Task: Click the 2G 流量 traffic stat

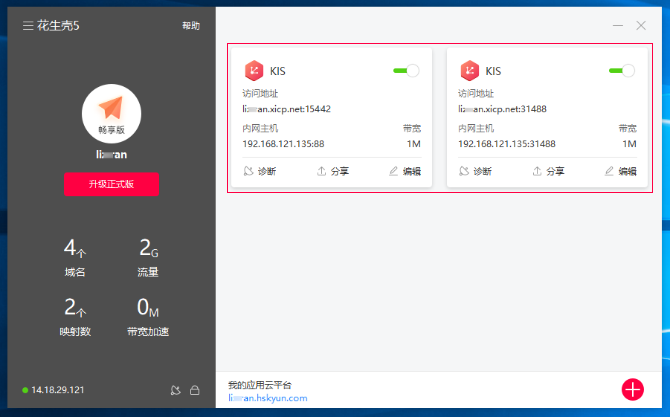Action: tap(148, 258)
